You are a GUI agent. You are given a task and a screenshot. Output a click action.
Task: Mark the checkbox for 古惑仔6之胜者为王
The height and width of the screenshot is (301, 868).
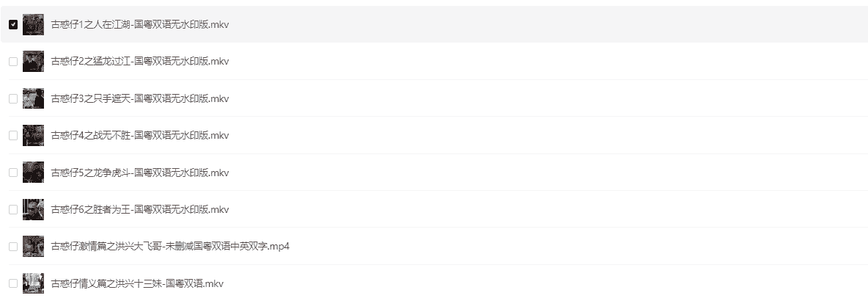coord(13,209)
